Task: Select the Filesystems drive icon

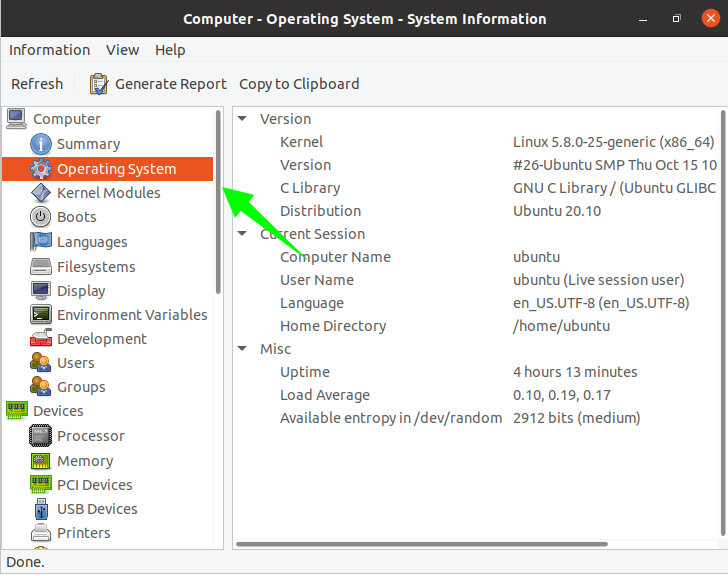Action: click(41, 267)
